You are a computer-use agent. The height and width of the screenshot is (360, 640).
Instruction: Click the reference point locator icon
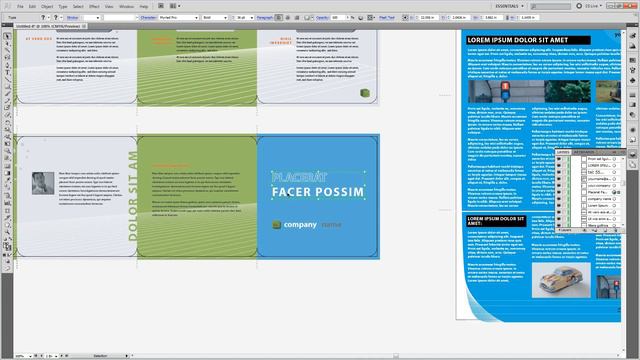pyautogui.click(x=404, y=18)
